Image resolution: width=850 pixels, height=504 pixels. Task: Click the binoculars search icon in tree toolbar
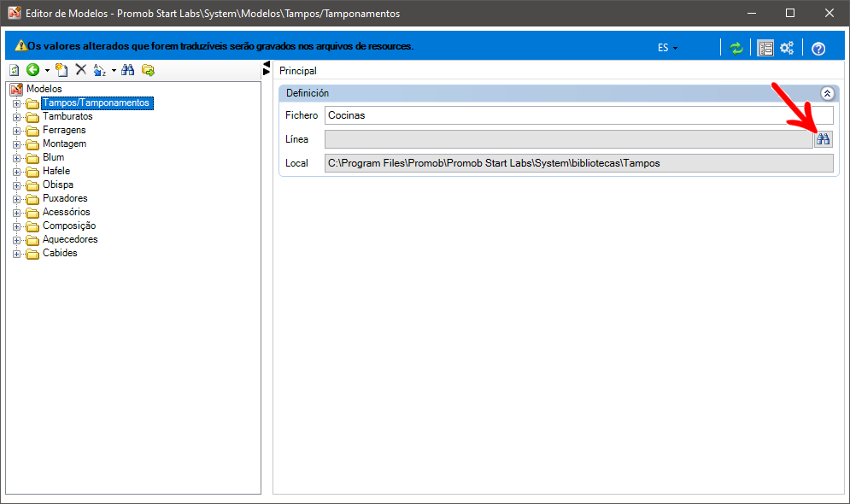click(x=128, y=70)
